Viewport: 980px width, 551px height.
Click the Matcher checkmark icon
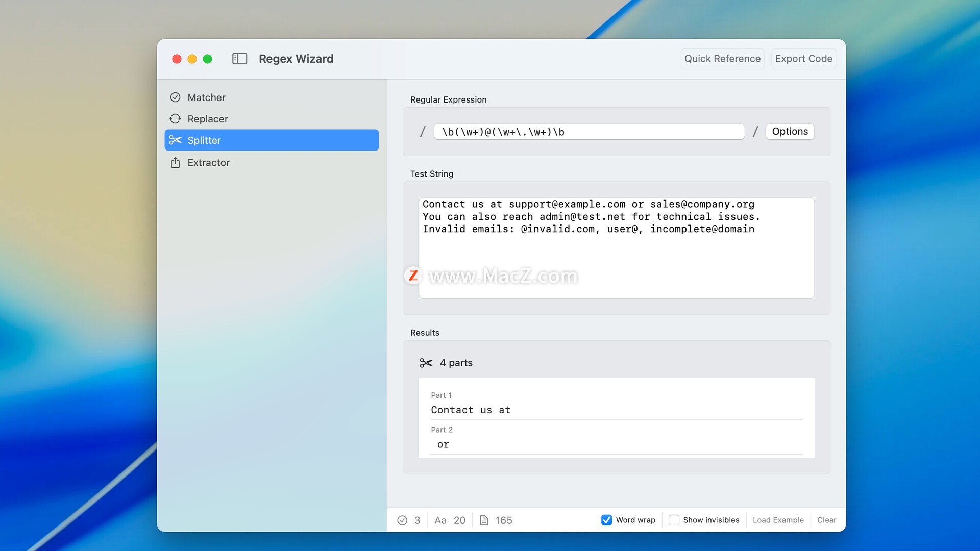click(175, 97)
